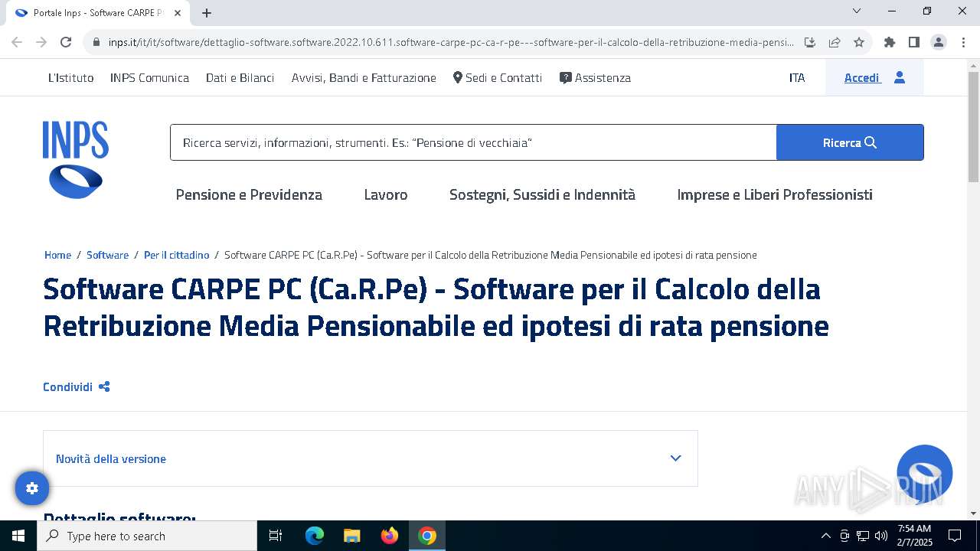The image size is (980, 551).
Task: Bookmark this page with the star icon
Action: [859, 42]
